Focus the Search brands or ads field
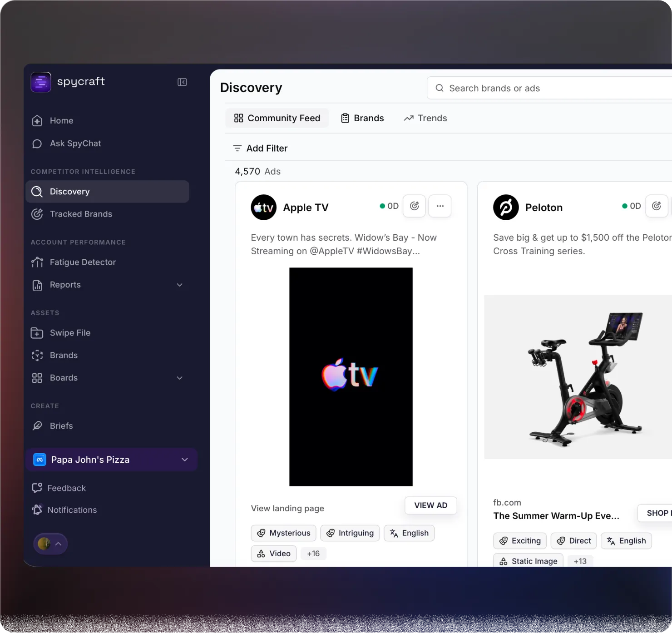This screenshot has height=633, width=672. tap(549, 88)
